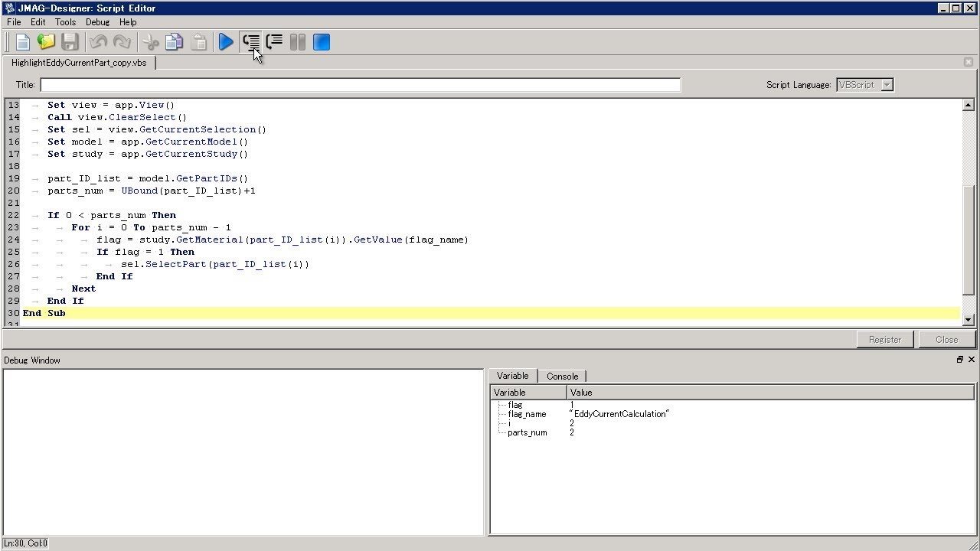
Task: Click GetMaterial in line 24
Action: (x=209, y=240)
